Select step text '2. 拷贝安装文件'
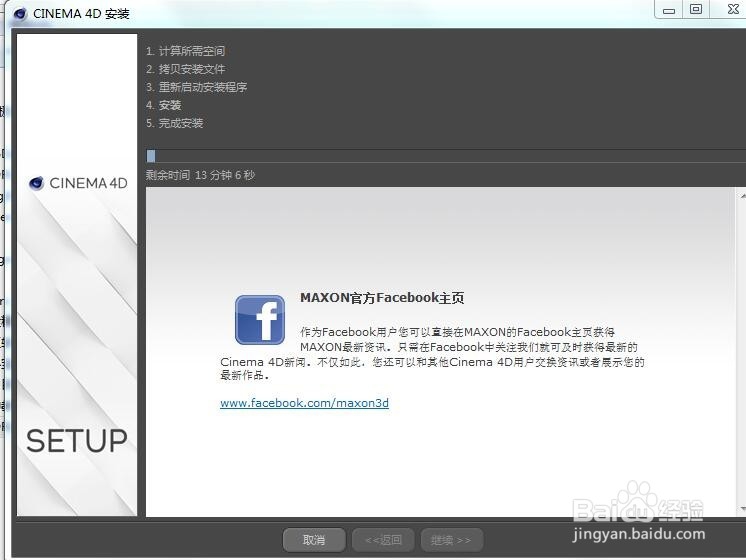 (186, 69)
